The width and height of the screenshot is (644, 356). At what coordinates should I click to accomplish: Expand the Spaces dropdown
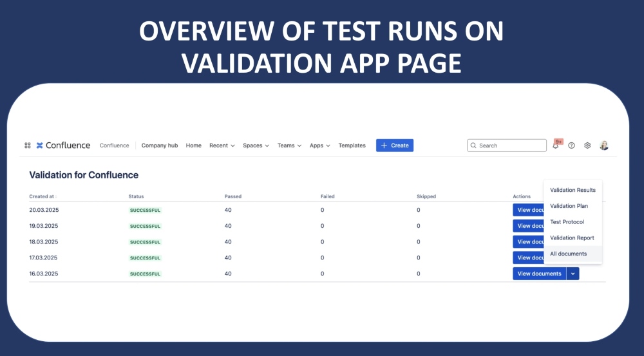point(256,145)
